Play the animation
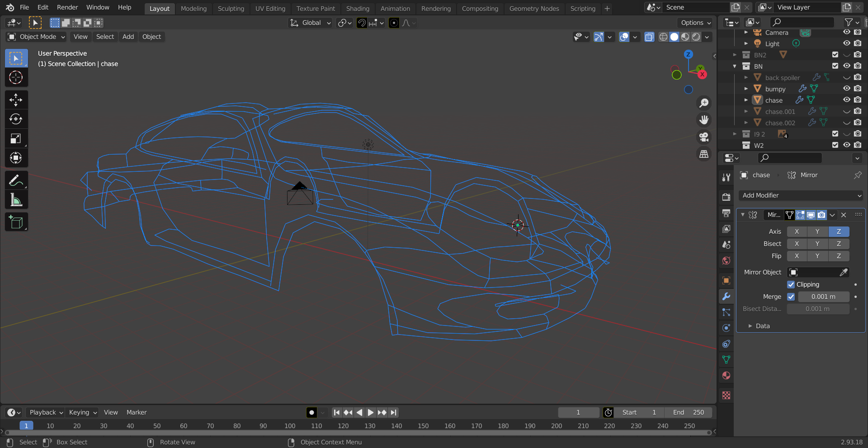Viewport: 868px width, 448px height. [371, 412]
